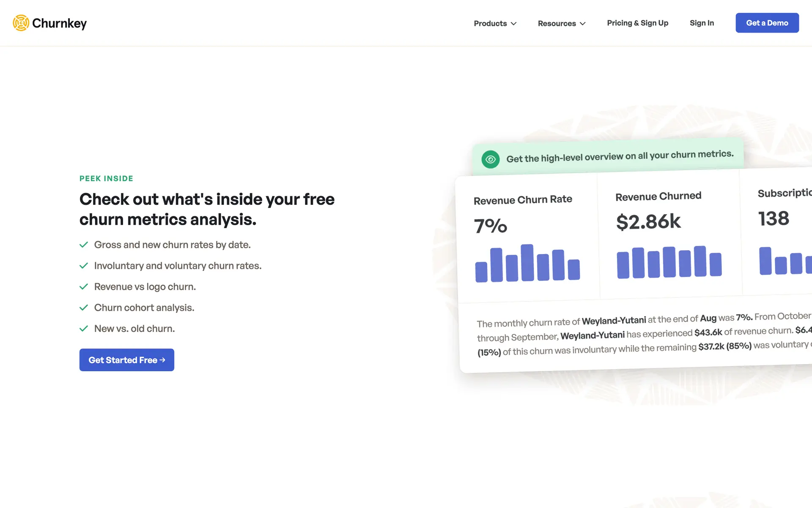Click the Sign In link
The height and width of the screenshot is (508, 812).
tap(702, 23)
